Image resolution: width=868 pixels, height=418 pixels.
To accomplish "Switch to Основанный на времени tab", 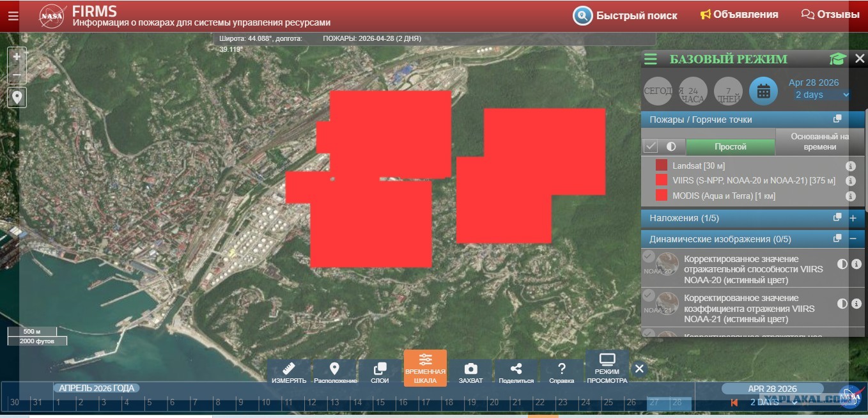I will coord(820,142).
